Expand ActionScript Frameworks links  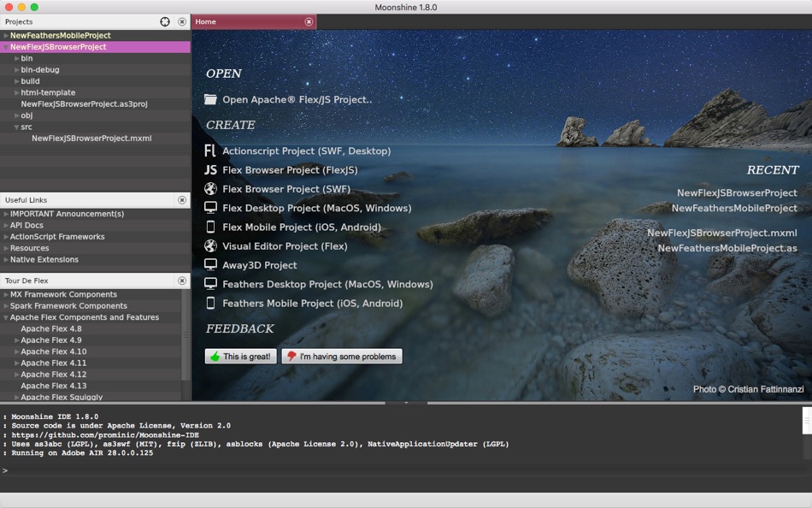(x=6, y=236)
